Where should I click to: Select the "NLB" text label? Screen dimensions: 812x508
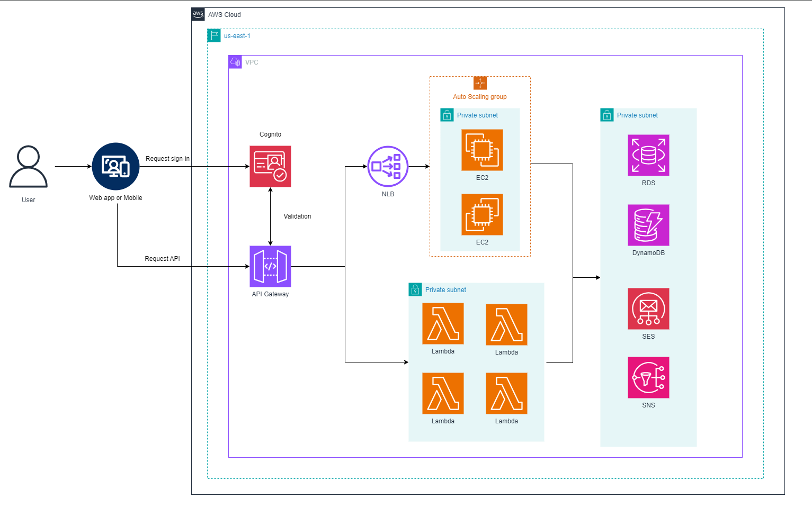(x=388, y=194)
